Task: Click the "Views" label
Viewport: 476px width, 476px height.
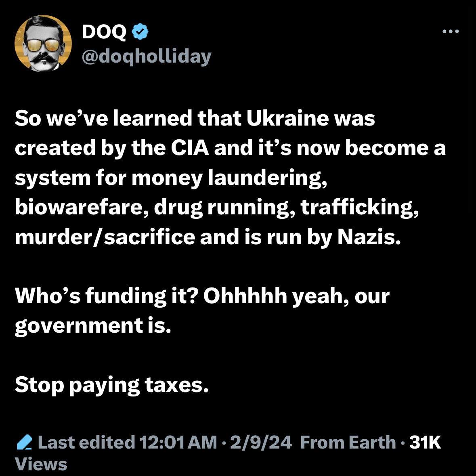Action: [x=41, y=464]
